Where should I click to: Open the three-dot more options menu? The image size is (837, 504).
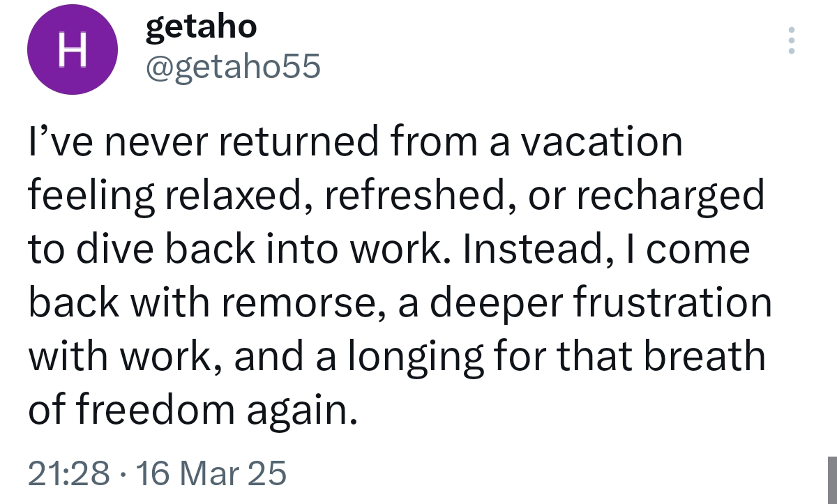tap(791, 41)
